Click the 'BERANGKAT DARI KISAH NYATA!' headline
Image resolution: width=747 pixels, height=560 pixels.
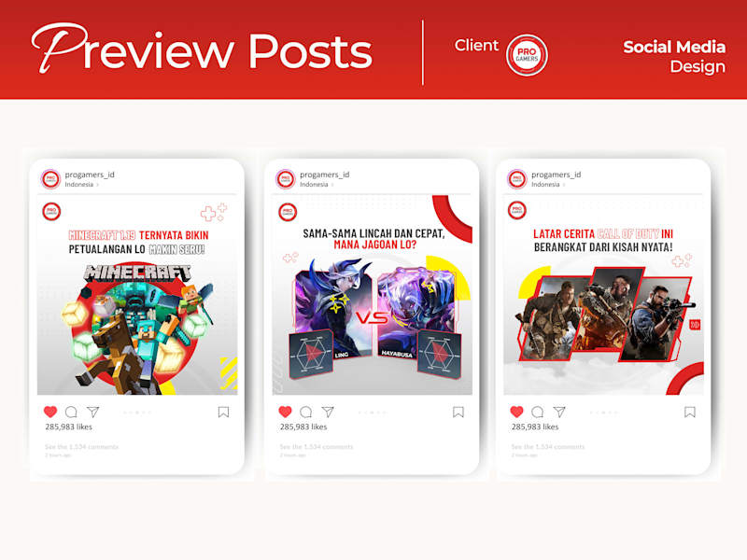point(603,247)
